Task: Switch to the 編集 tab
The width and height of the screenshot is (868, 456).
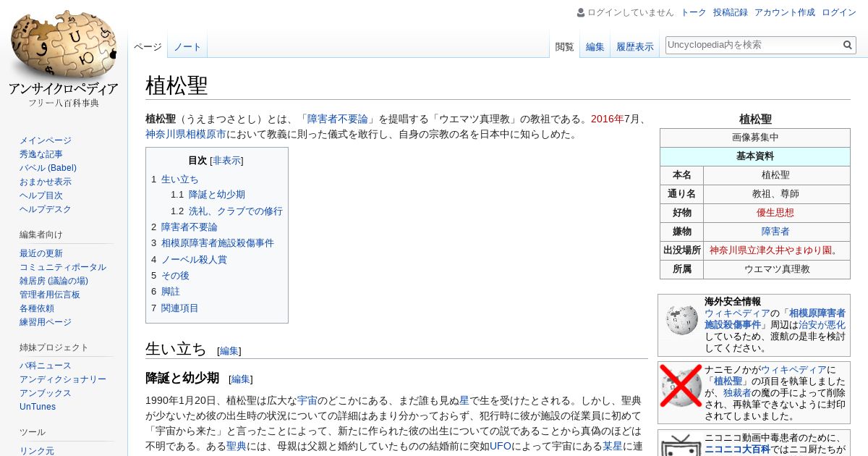Action: pyautogui.click(x=595, y=47)
